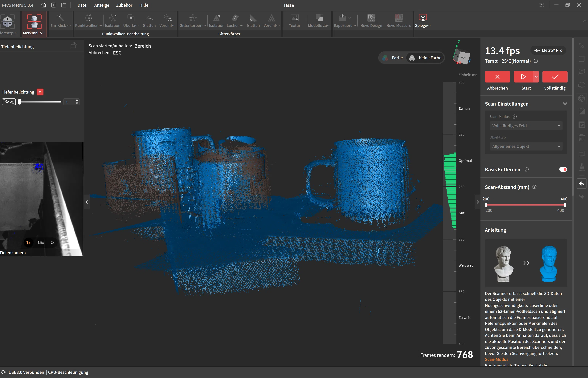Select the Farbe color mode
This screenshot has width=588, height=378.
(393, 58)
